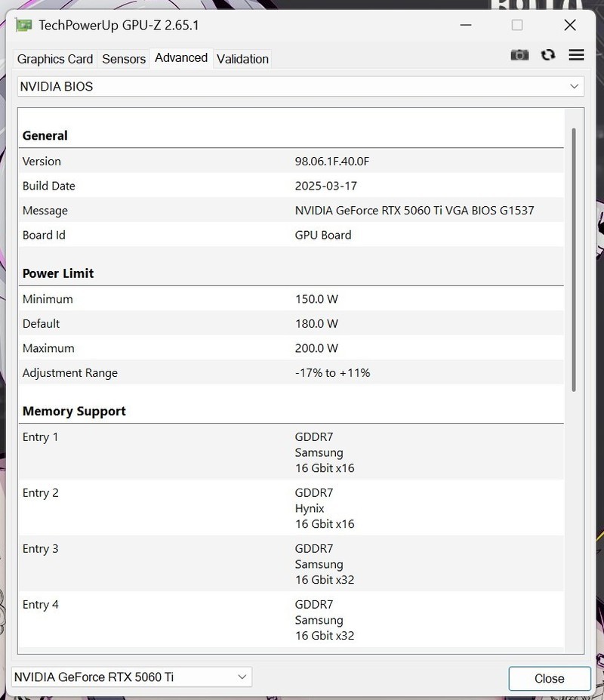
Task: Expand the NVIDIA BIOS dropdown
Action: click(x=300, y=87)
